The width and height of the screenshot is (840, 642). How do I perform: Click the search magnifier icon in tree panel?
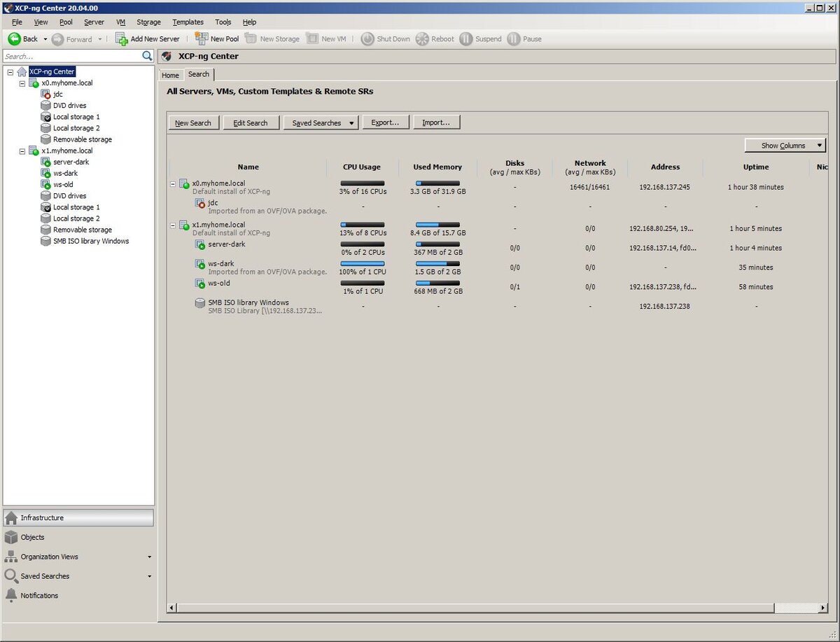pos(147,56)
